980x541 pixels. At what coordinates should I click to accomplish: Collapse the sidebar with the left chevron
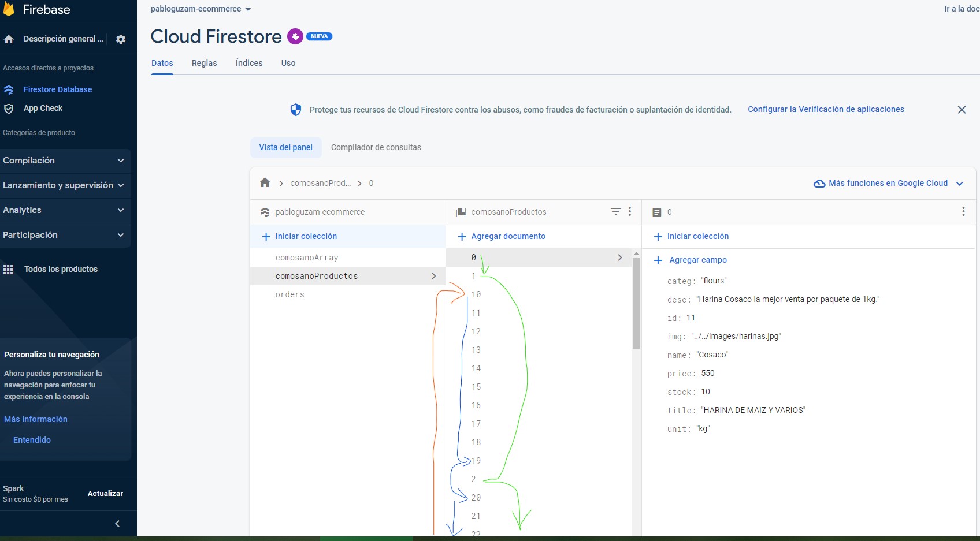coord(117,524)
